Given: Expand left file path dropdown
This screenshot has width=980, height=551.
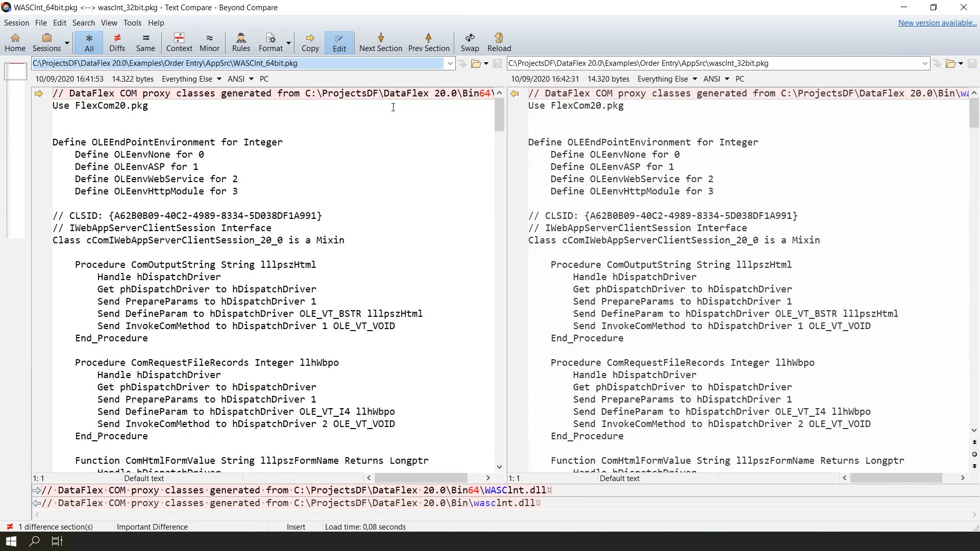Looking at the screenshot, I should tap(450, 63).
